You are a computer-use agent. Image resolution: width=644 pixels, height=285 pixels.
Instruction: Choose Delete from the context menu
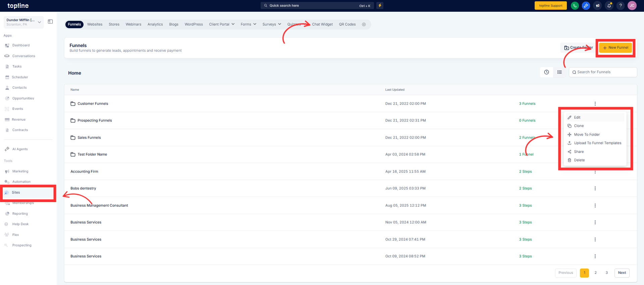pos(595,160)
